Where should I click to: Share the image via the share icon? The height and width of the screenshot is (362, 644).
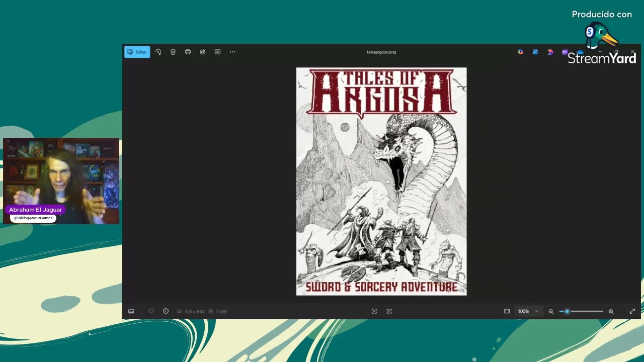[203, 52]
